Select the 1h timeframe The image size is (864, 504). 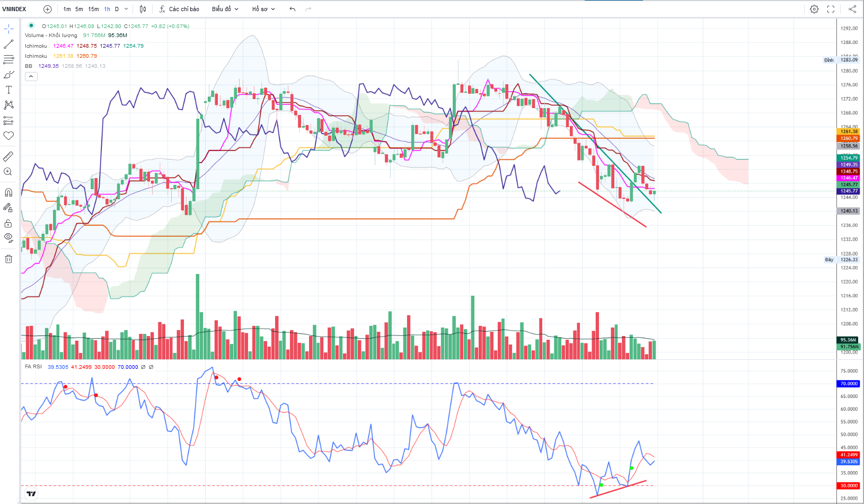pos(107,9)
